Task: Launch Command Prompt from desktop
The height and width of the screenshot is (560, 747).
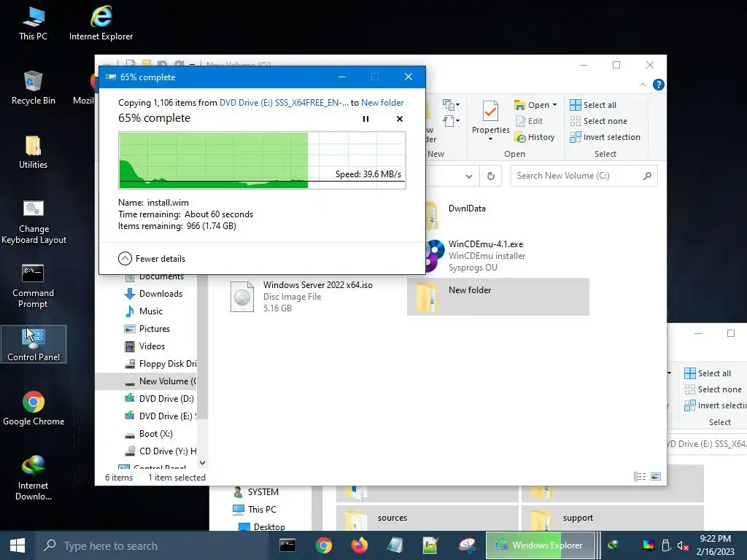Action: (x=33, y=286)
